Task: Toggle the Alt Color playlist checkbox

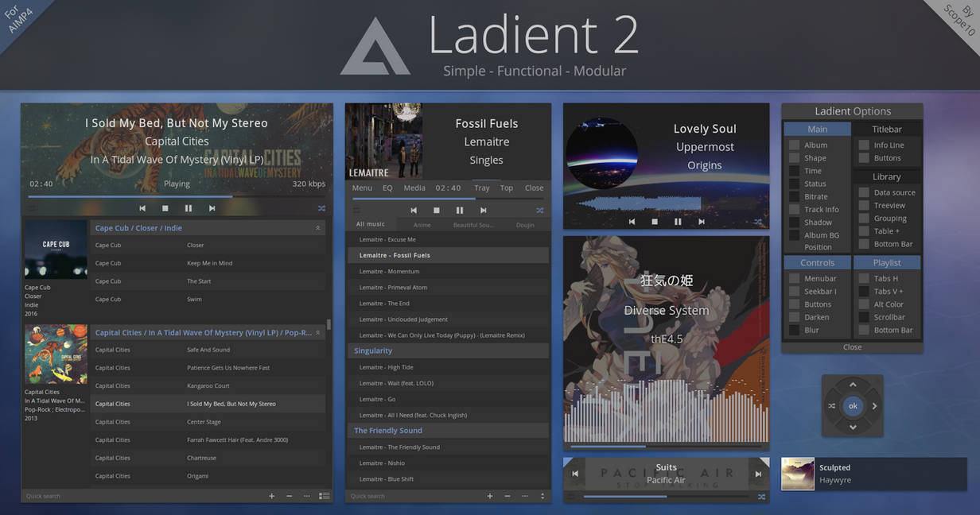Action: pos(864,304)
